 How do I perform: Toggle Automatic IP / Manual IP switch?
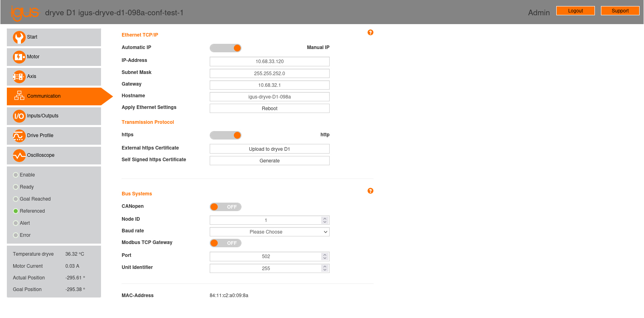225,48
